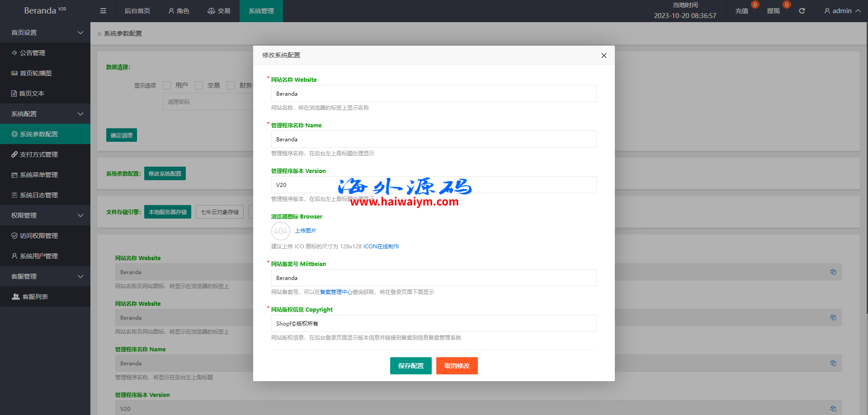Switch to the 后台首页 top tab
The height and width of the screenshot is (415, 868).
(137, 11)
